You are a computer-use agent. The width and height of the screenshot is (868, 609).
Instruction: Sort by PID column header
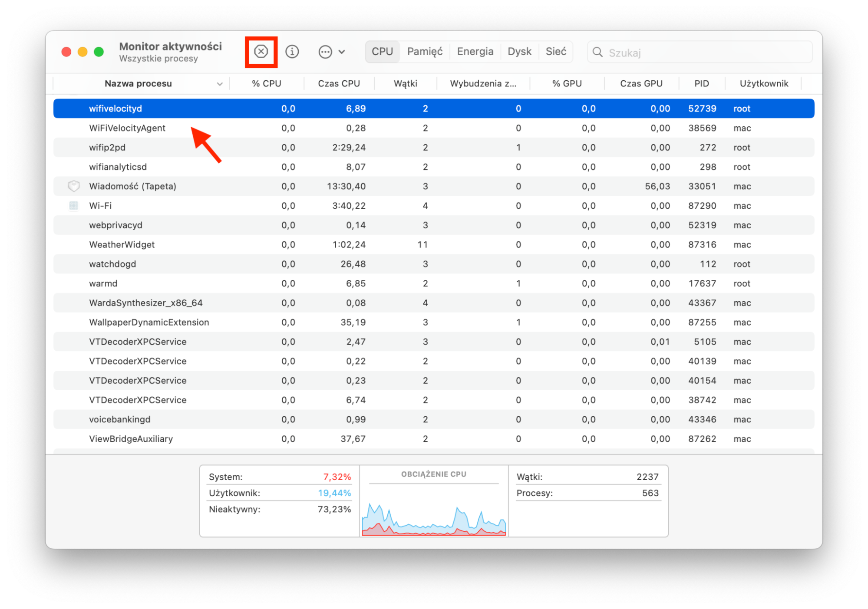click(702, 84)
